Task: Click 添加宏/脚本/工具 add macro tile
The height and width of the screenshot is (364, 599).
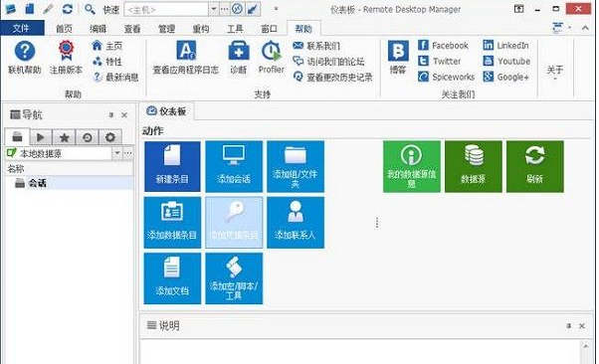Action: click(x=234, y=278)
